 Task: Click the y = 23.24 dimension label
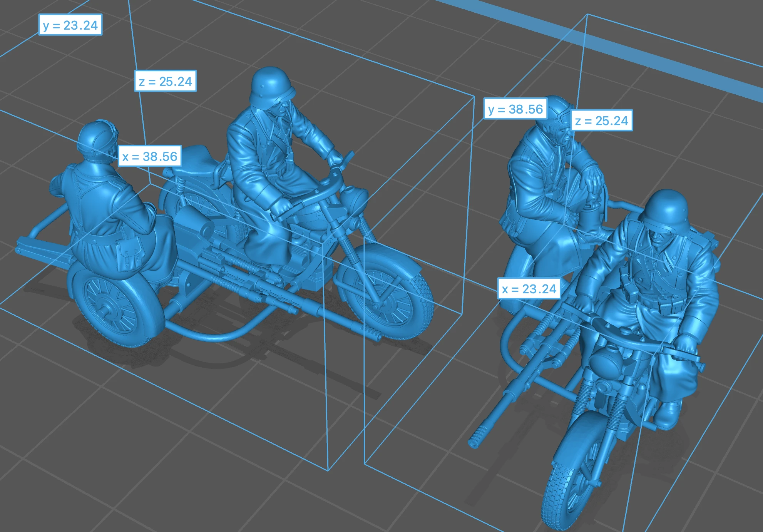coord(70,25)
